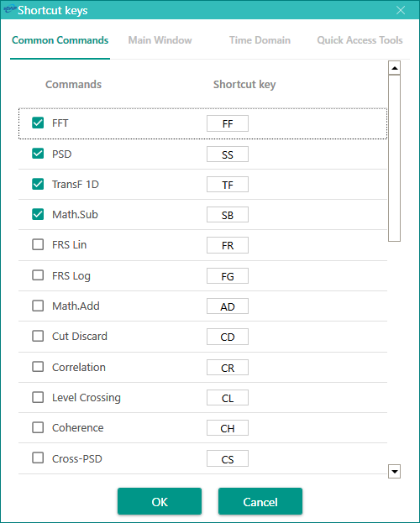Uncheck the PSD command checkbox
The width and height of the screenshot is (420, 523).
coord(38,154)
